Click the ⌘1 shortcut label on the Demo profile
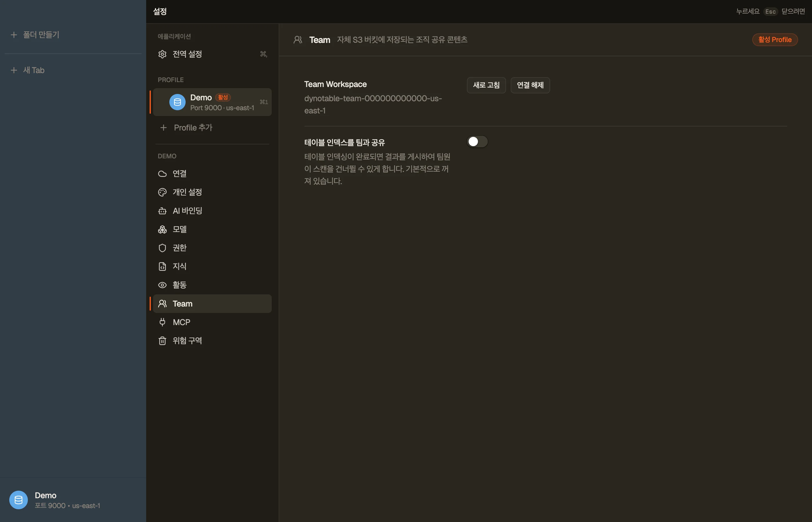 [x=264, y=102]
